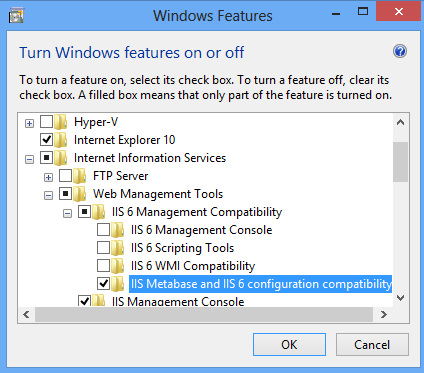Click the vertical scrollbar thumb
The height and width of the screenshot is (373, 424).
(401, 162)
